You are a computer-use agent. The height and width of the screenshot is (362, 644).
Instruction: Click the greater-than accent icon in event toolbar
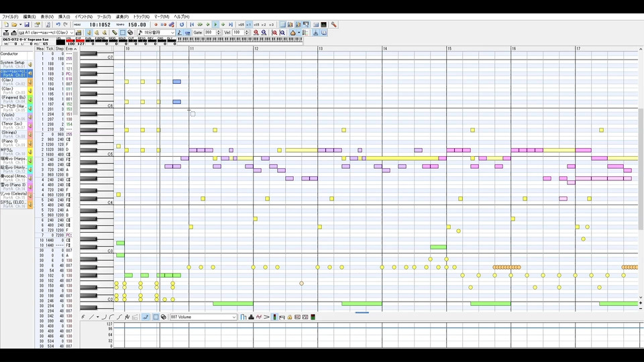tap(266, 317)
